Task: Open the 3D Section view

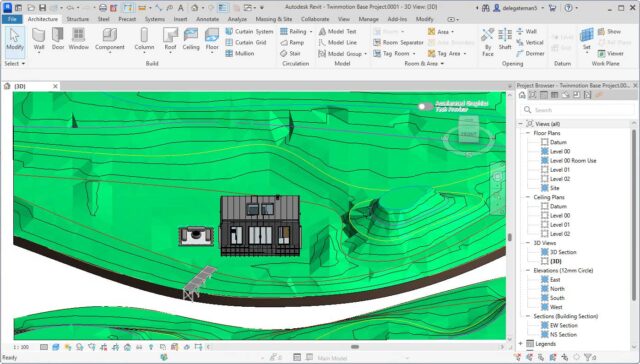Action: tap(563, 252)
